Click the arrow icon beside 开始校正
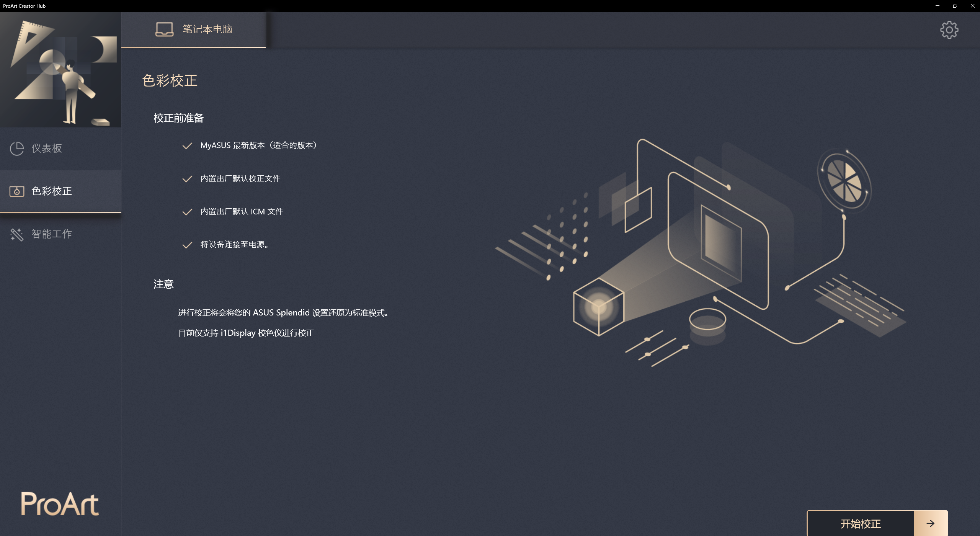This screenshot has width=980, height=536. tap(931, 523)
